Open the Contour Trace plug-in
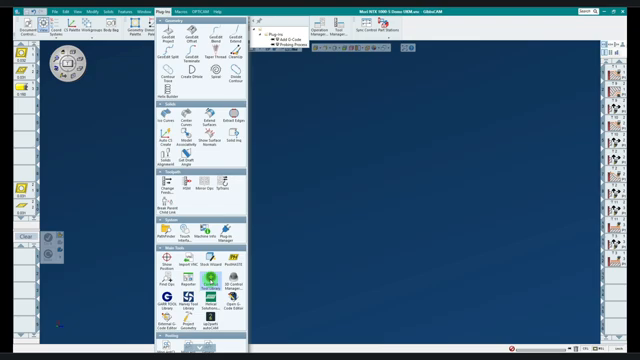Image resolution: width=640 pixels, height=360 pixels. point(168,73)
